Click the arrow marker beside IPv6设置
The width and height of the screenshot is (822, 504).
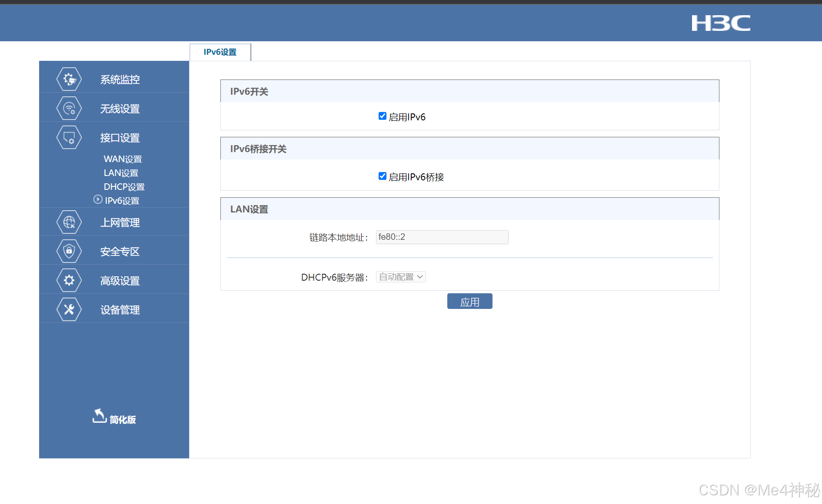click(98, 199)
